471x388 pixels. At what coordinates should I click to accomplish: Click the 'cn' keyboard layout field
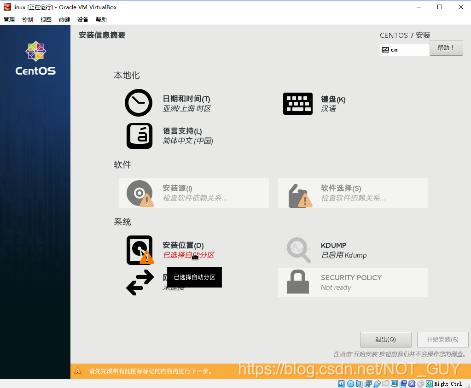(x=404, y=50)
